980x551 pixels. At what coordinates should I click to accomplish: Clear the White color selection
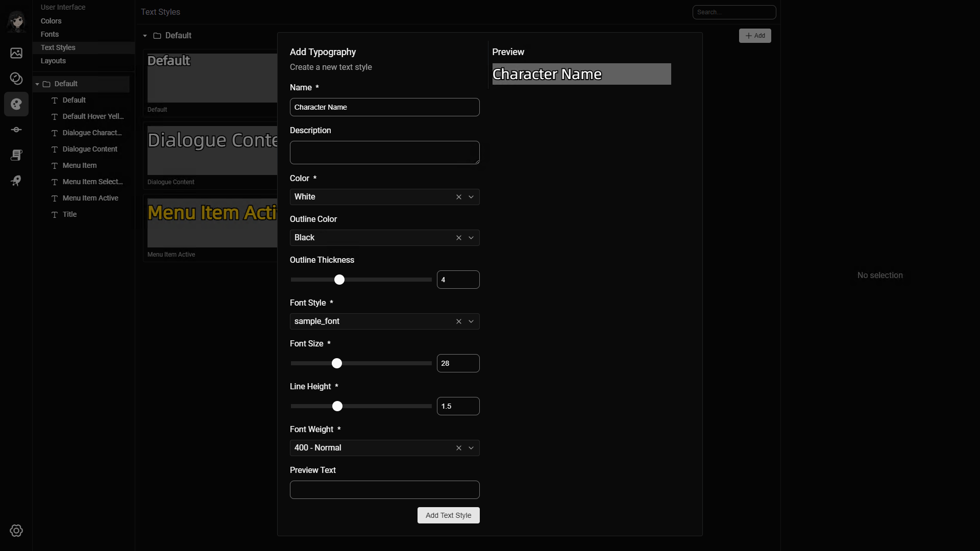pos(458,197)
